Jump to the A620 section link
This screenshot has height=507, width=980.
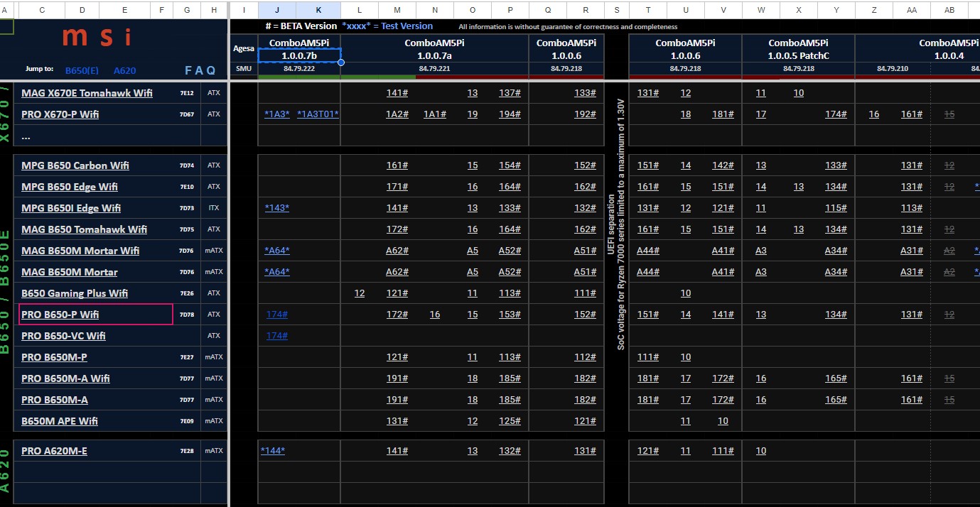(124, 70)
